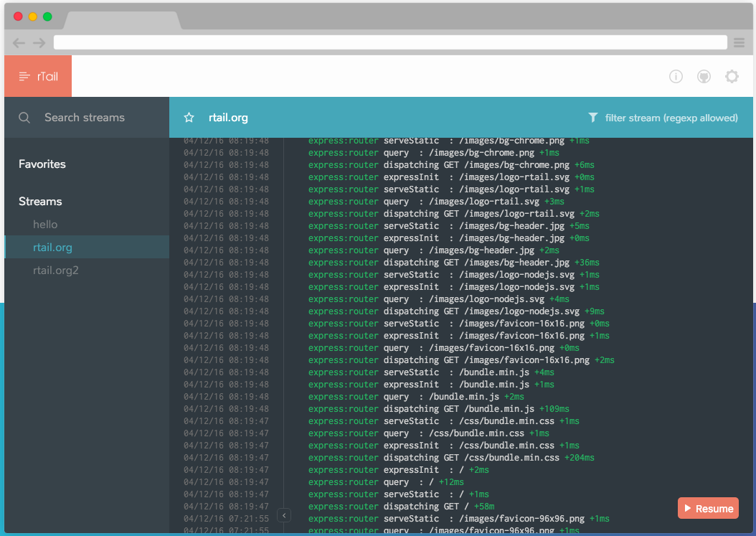Click the Streams heading
Viewport: 756px width, 536px height.
[40, 201]
